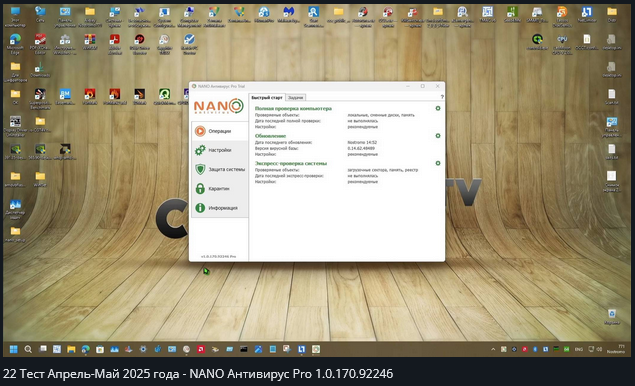Click the version label at sidebar bottom
The image size is (635, 386).
point(219,256)
